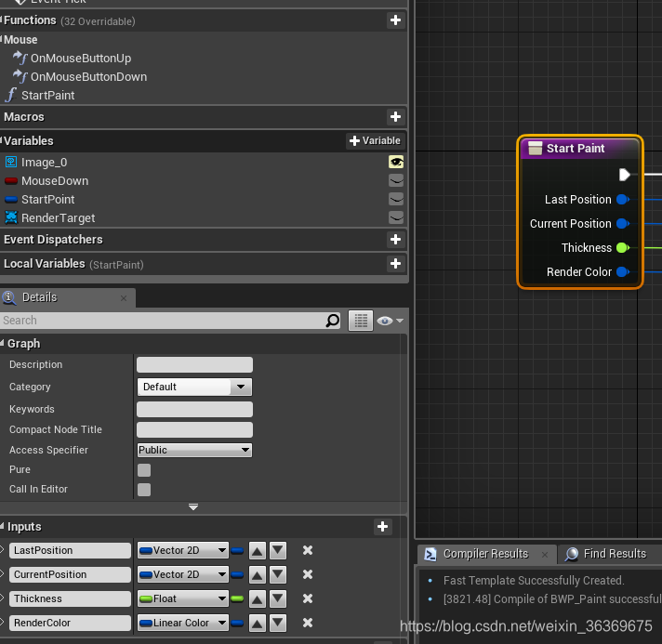Toggle editable eye for StartPoint
The width and height of the screenshot is (662, 644).
(x=396, y=199)
